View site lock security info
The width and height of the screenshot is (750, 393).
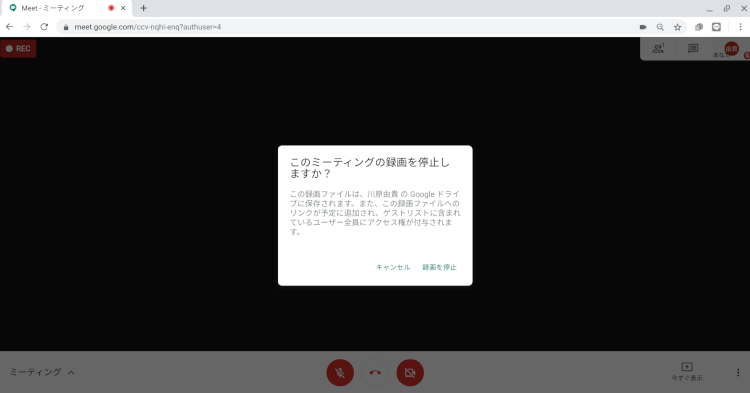tap(66, 27)
